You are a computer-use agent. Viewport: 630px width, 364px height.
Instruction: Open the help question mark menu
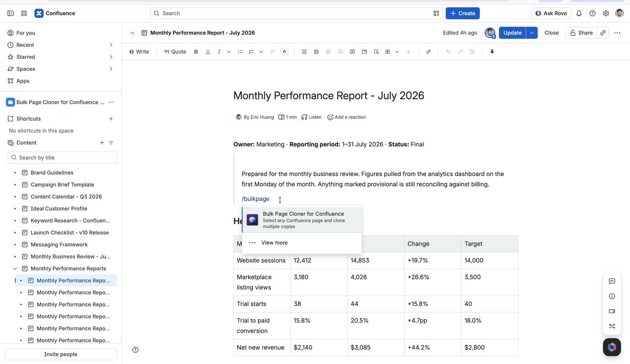[593, 13]
